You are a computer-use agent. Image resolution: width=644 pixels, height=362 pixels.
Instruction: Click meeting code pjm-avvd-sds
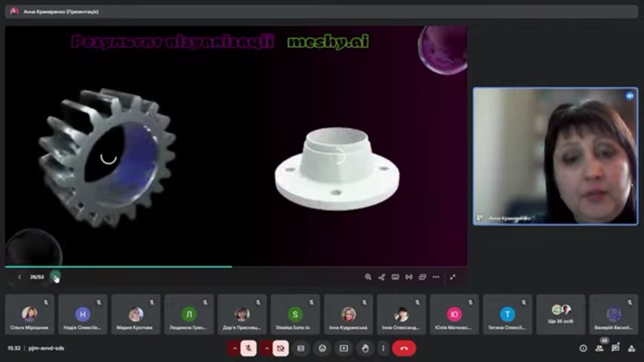pos(46,348)
